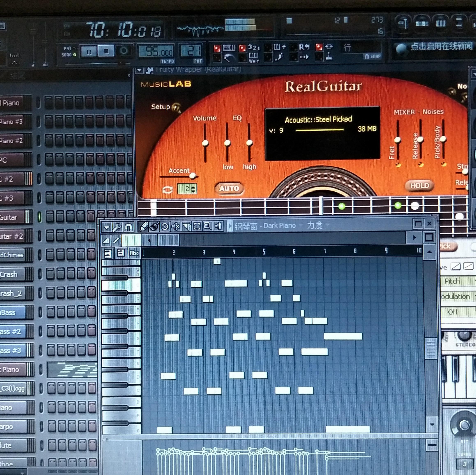
Task: Open the Off dropdown on right panel
Action: click(458, 312)
